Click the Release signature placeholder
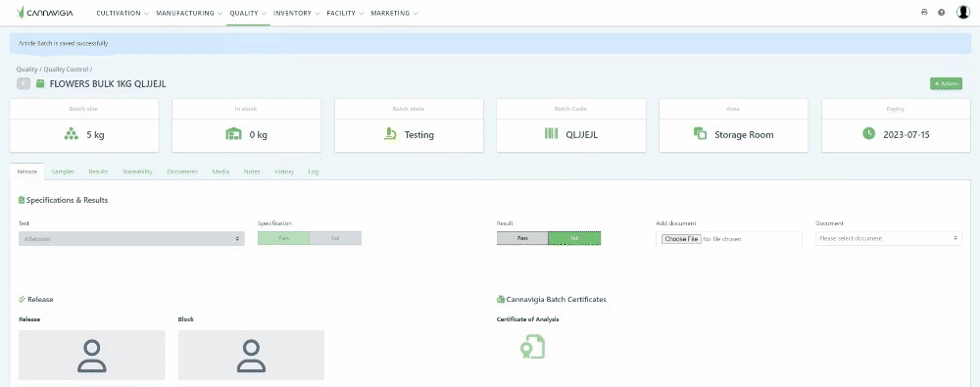 pyautogui.click(x=92, y=355)
